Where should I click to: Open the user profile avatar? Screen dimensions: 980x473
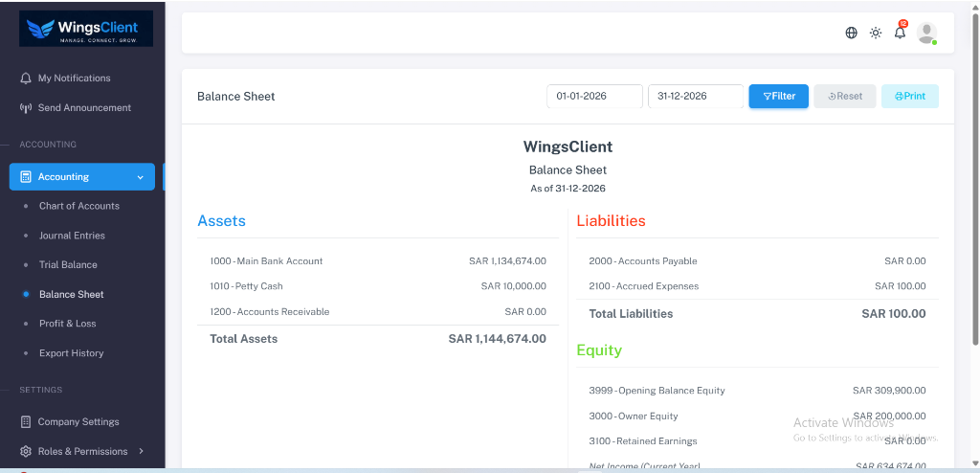coord(926,34)
